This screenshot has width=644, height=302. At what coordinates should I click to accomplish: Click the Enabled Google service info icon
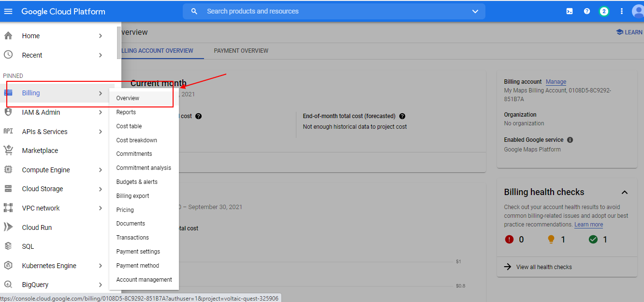(570, 140)
